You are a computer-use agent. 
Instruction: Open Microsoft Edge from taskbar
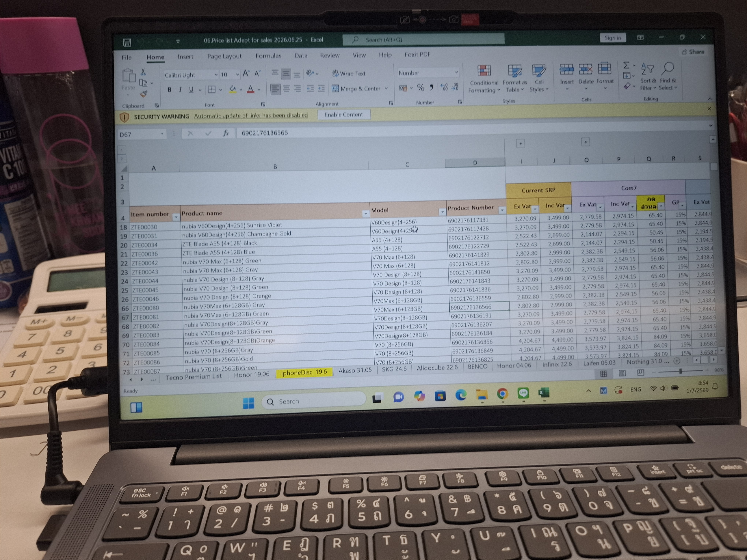point(461,395)
